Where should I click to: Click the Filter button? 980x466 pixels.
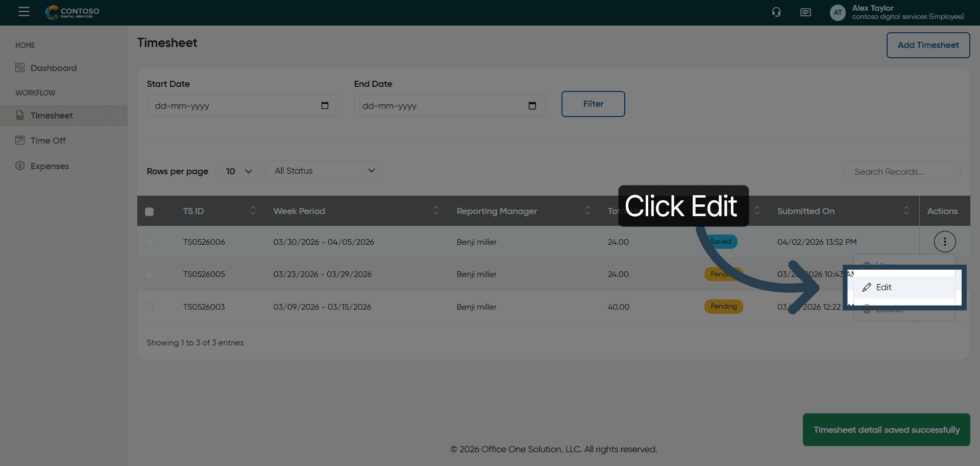pyautogui.click(x=593, y=104)
